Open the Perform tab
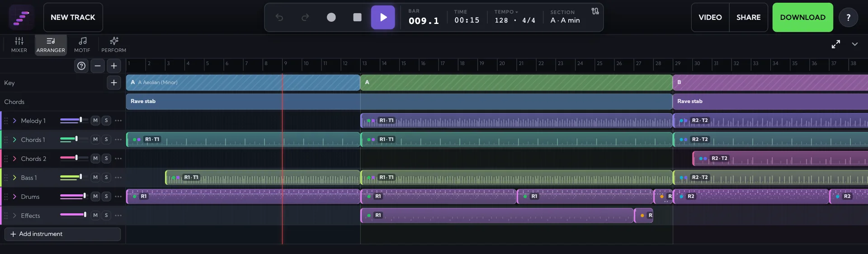 pyautogui.click(x=114, y=45)
